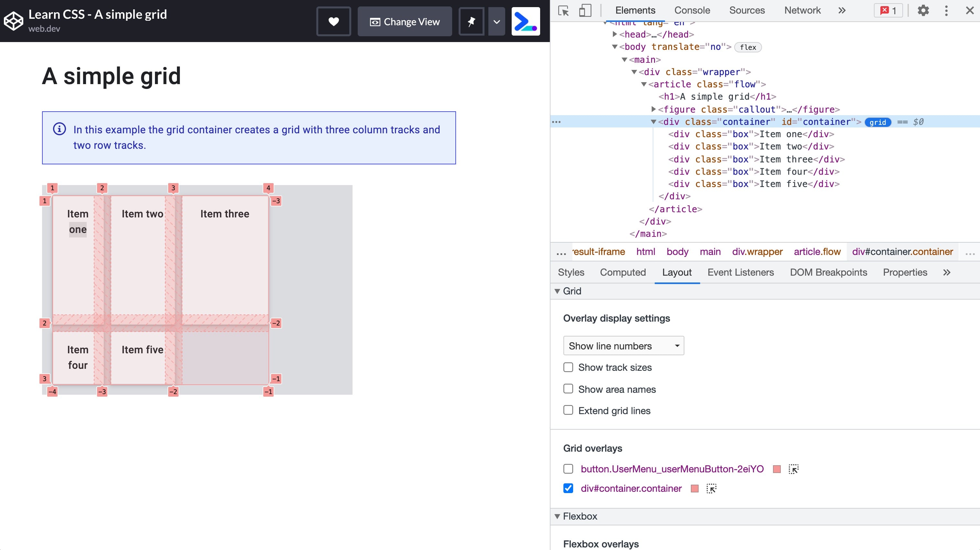This screenshot has width=980, height=550.
Task: Enable Show track sizes checkbox
Action: (569, 367)
